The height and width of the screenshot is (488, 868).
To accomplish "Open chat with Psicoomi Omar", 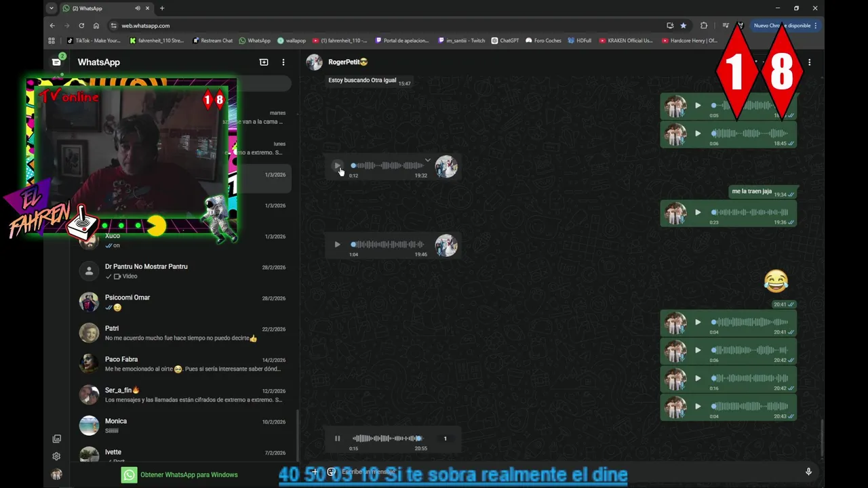I will [185, 302].
